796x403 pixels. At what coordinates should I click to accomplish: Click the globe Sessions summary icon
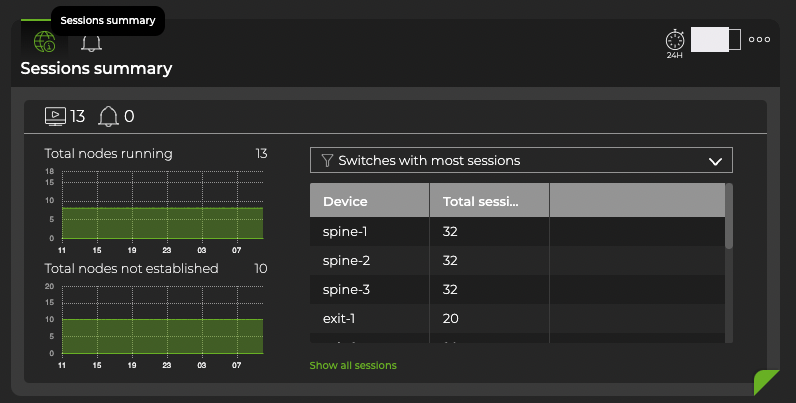click(x=44, y=42)
